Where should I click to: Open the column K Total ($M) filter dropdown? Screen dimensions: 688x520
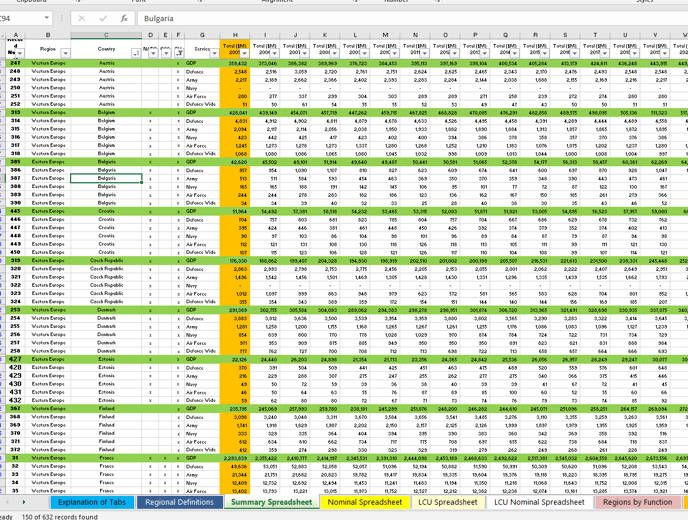coord(335,54)
